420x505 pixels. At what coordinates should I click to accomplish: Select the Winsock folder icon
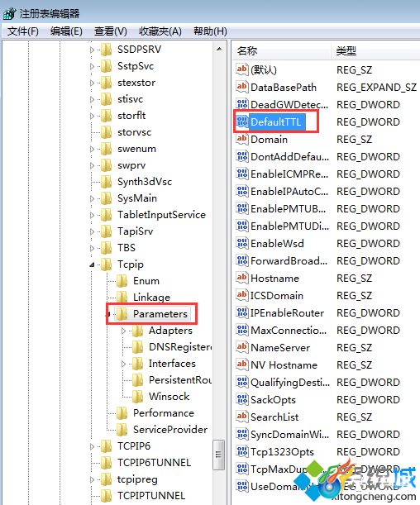click(x=138, y=396)
